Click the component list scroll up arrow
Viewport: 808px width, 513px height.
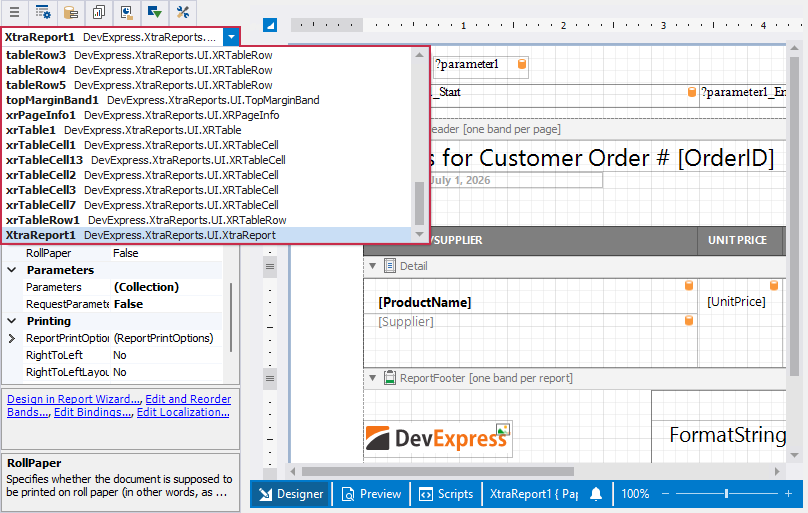[419, 55]
